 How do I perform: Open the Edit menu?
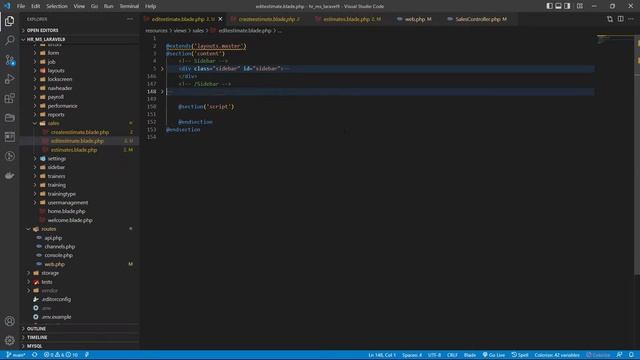coord(36,6)
